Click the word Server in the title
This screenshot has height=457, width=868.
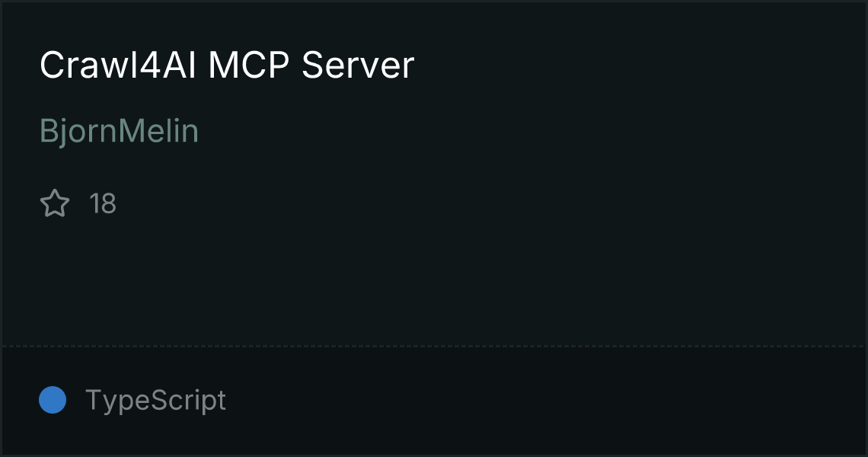click(358, 65)
